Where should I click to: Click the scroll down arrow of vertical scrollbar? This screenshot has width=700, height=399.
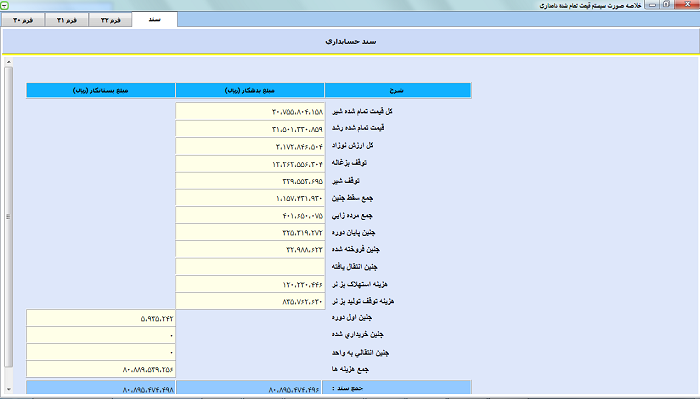point(8,389)
